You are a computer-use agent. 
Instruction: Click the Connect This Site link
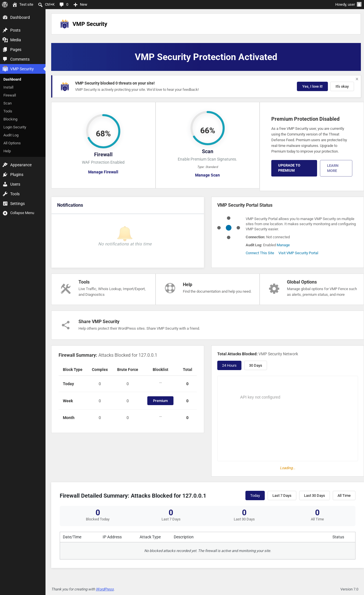[260, 253]
